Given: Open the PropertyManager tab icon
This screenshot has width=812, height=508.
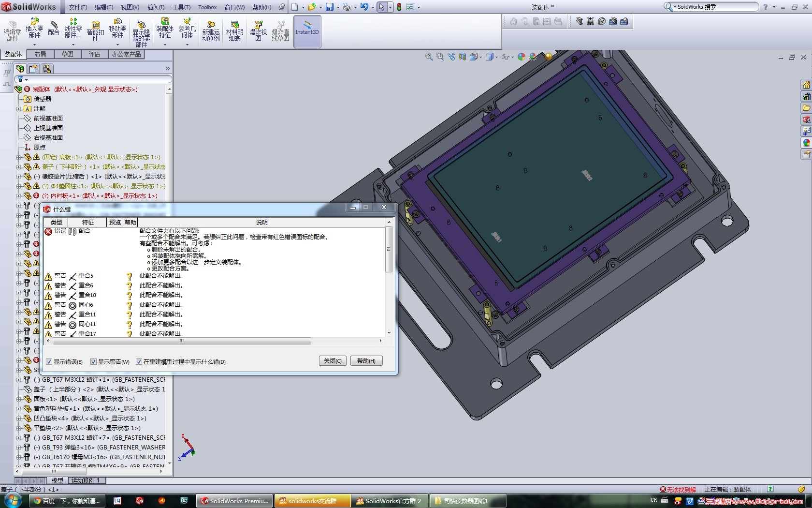Looking at the screenshot, I should click(x=33, y=69).
